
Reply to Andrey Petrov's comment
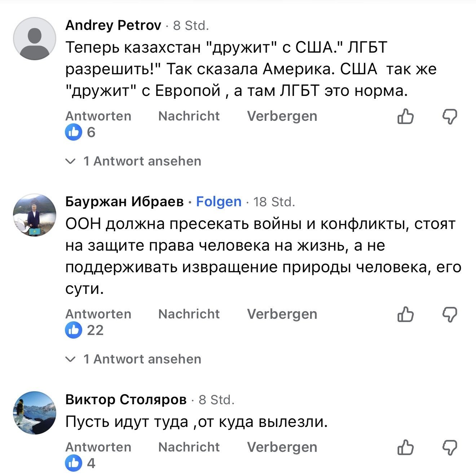point(98,116)
